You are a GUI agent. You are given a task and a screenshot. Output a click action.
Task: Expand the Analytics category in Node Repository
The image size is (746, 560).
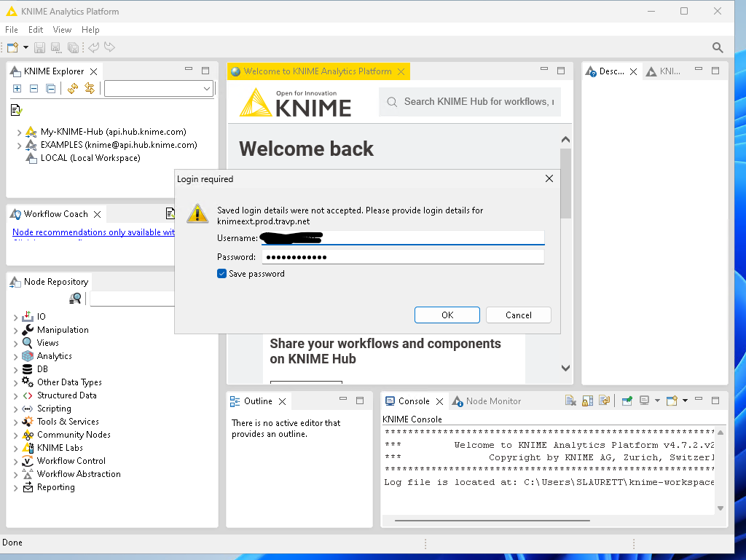(16, 357)
